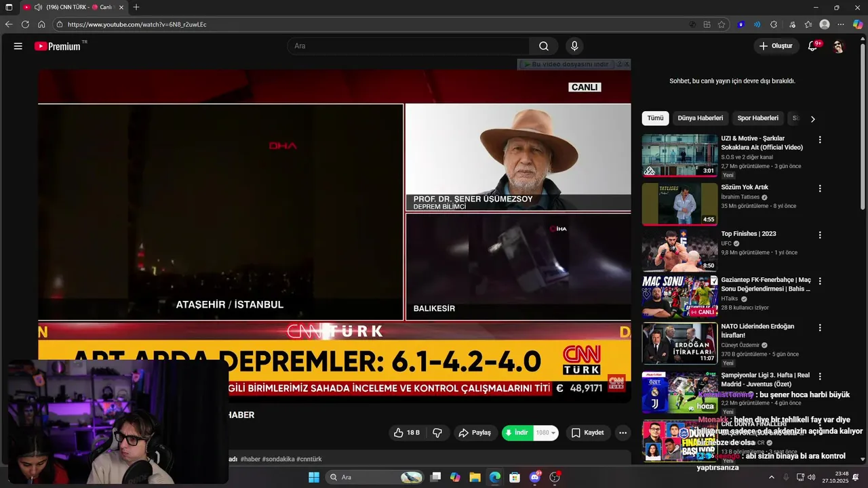Viewport: 868px width, 488px height.
Task: Open UZI & Motive video thumbnail
Action: (679, 155)
